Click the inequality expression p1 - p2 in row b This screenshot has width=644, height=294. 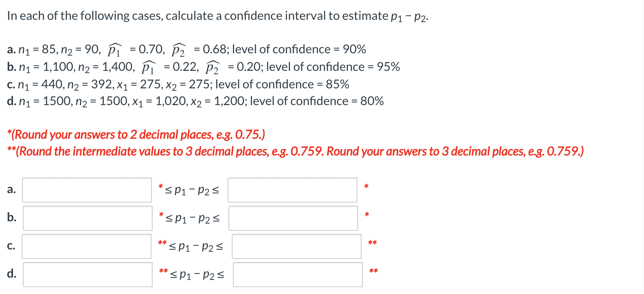point(192,218)
